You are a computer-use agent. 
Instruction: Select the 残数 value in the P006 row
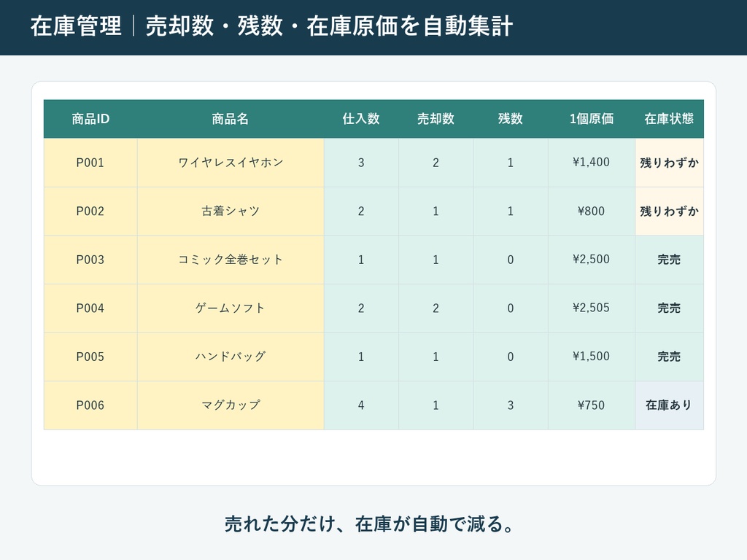(511, 405)
